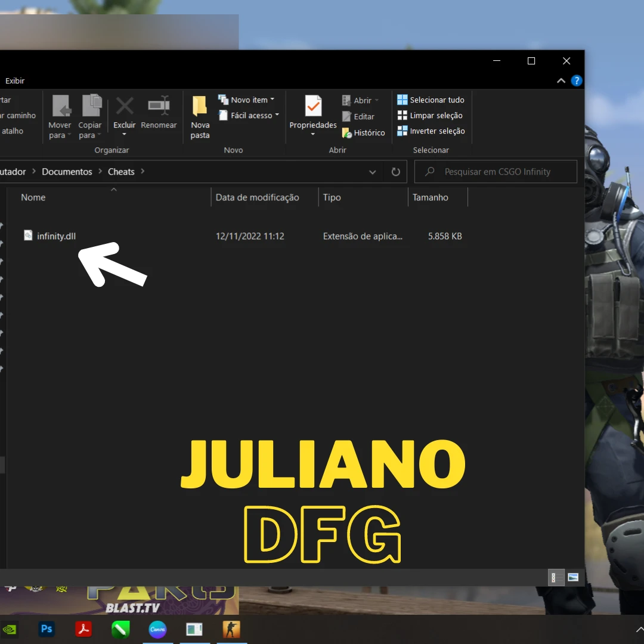Click the Fácil acesso icon

(x=223, y=116)
